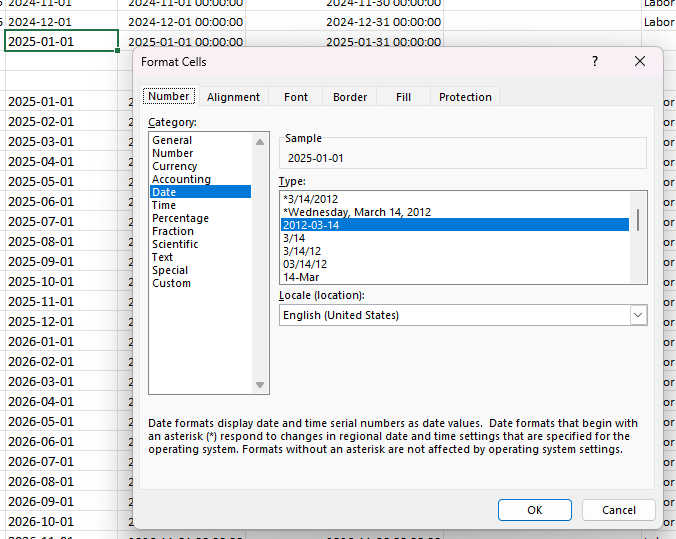Open the Protection tab
Image resolution: width=676 pixels, height=539 pixels.
tap(465, 97)
